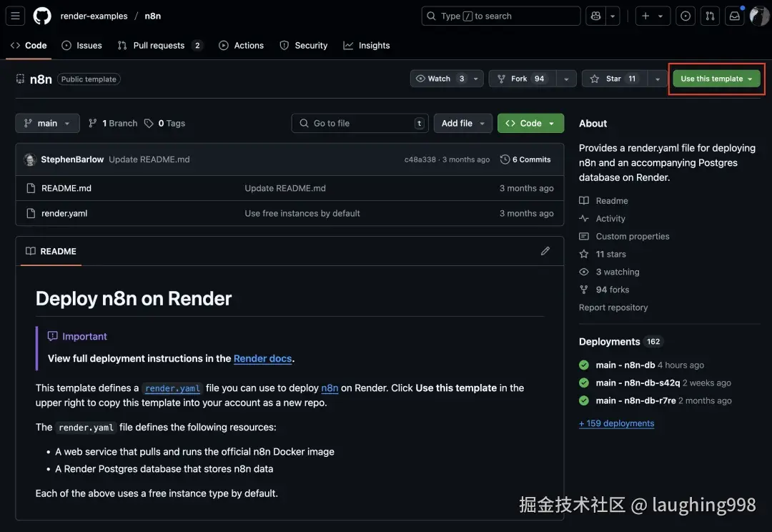View the 0 Tags link

pos(165,123)
